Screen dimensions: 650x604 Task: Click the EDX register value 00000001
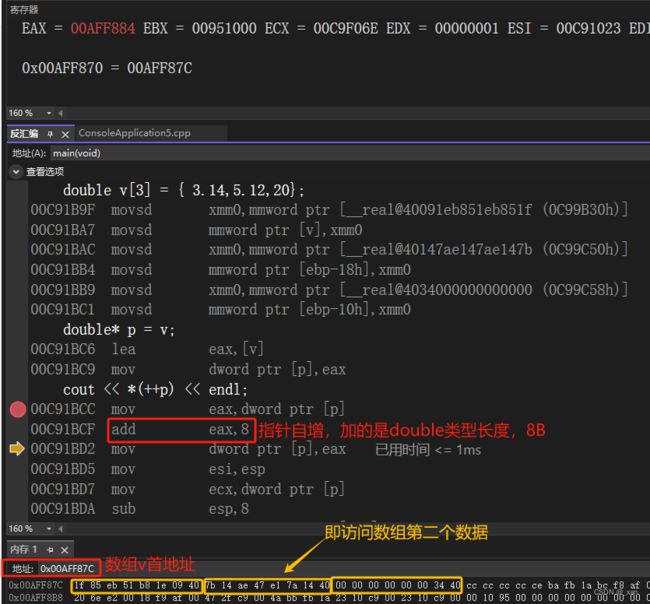(x=466, y=29)
